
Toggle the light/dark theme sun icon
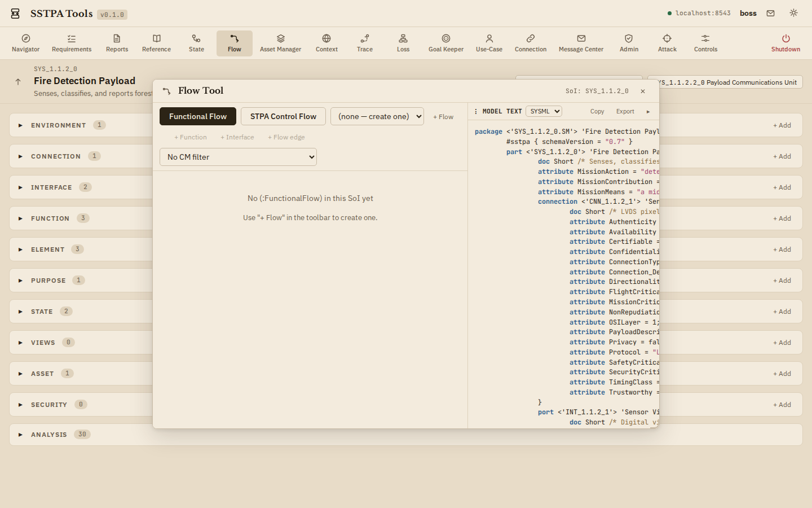(793, 13)
